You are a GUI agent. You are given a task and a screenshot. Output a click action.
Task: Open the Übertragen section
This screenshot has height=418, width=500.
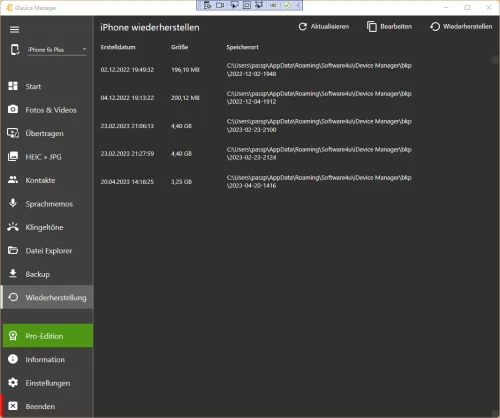[x=47, y=133]
